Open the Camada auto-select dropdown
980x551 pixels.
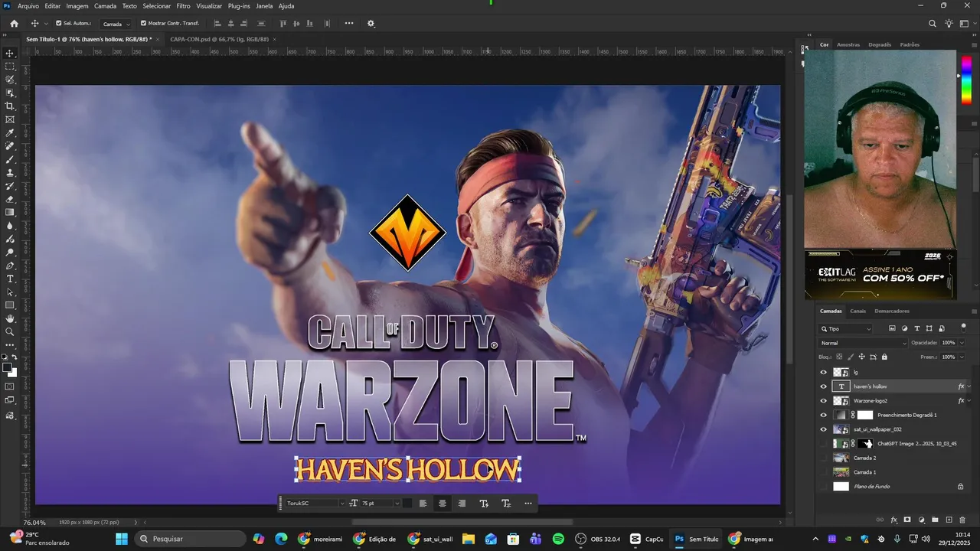point(117,24)
